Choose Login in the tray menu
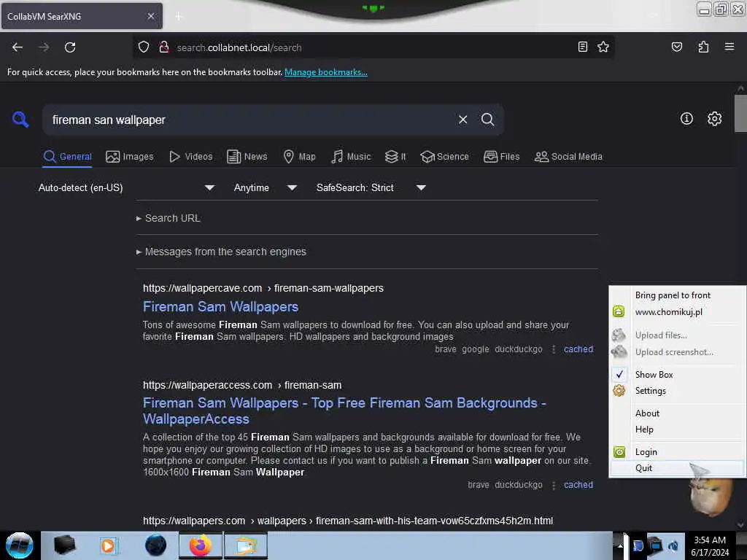The height and width of the screenshot is (560, 747). (677, 452)
